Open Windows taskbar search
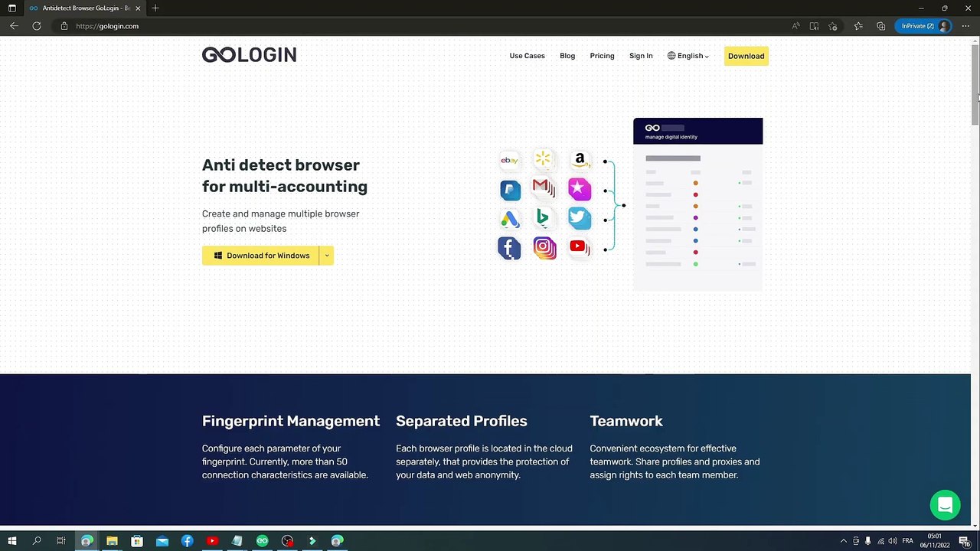 [x=37, y=541]
